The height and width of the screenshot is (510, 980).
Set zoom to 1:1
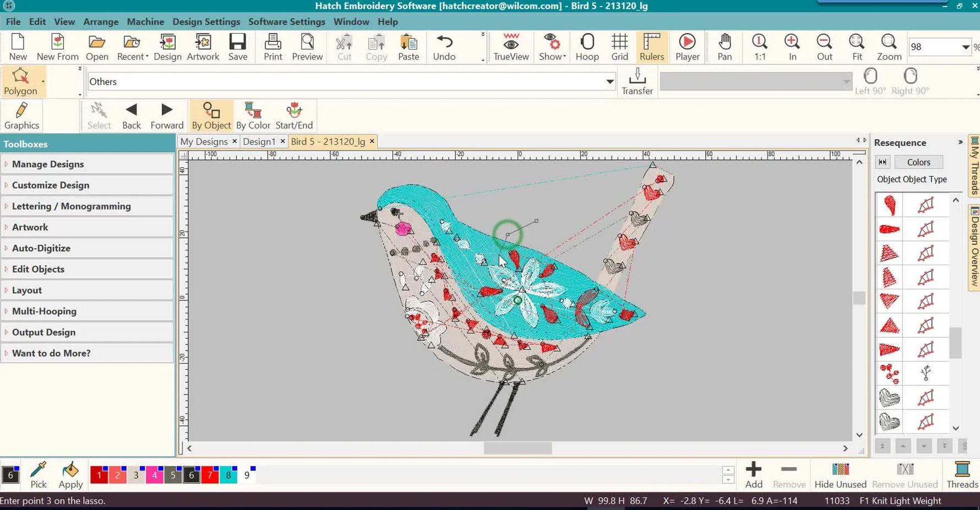click(760, 47)
